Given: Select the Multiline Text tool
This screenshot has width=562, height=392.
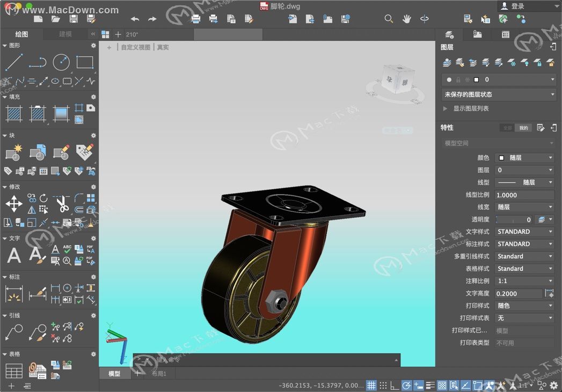Looking at the screenshot, I should (14, 255).
